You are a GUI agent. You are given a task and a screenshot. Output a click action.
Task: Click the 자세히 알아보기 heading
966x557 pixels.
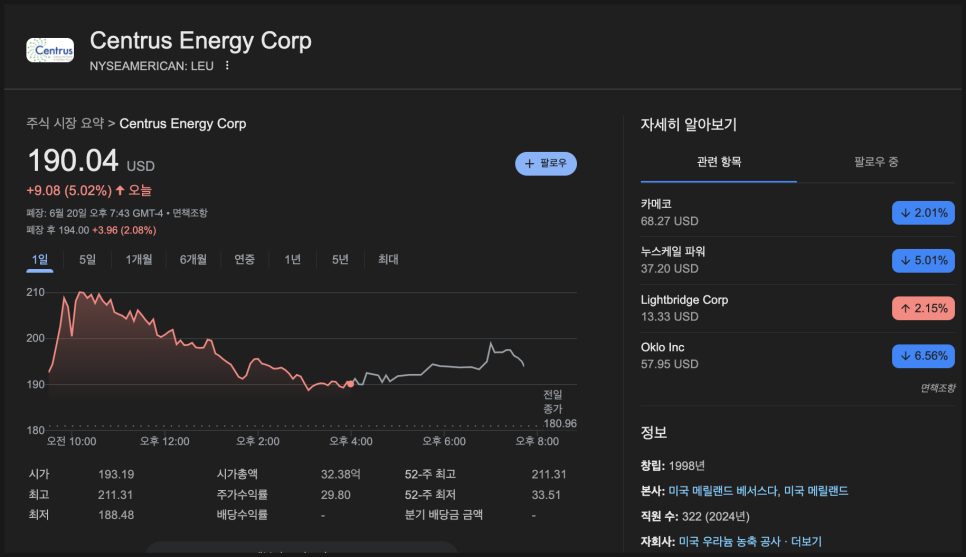tap(688, 124)
